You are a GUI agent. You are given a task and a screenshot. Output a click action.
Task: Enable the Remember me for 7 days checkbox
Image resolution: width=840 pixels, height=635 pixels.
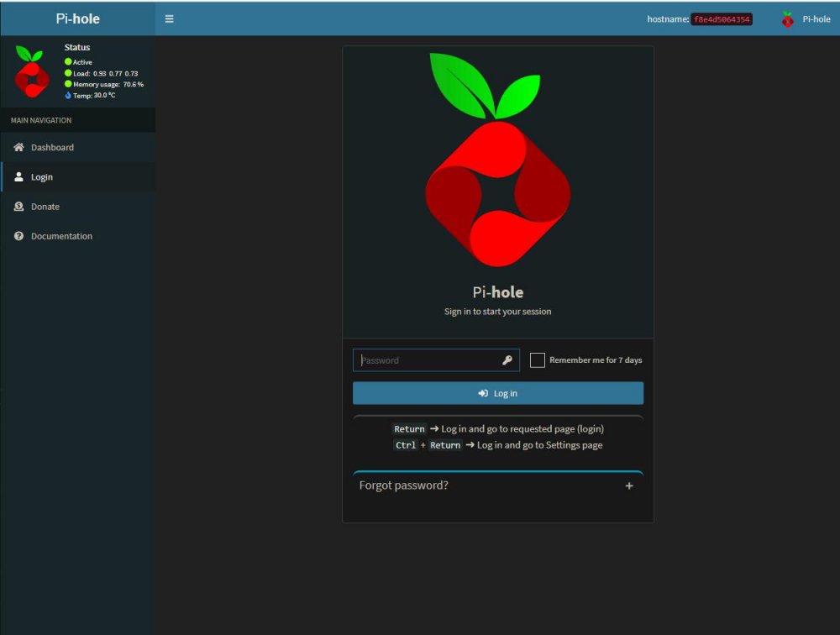tap(538, 360)
